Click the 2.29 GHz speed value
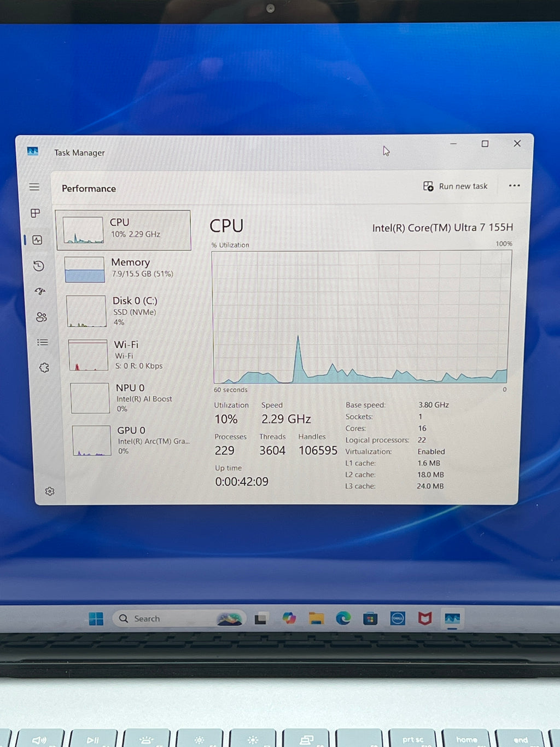Screen dimensions: 560x747 pyautogui.click(x=286, y=419)
